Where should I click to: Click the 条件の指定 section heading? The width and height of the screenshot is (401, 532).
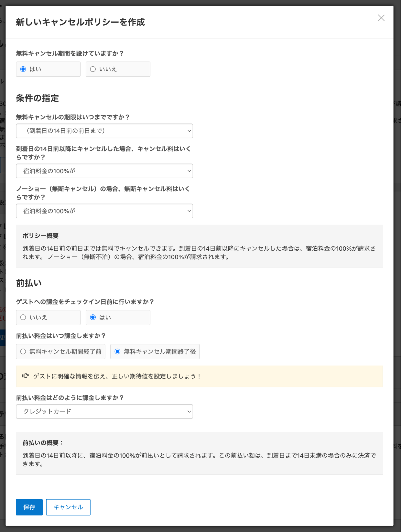(37, 98)
